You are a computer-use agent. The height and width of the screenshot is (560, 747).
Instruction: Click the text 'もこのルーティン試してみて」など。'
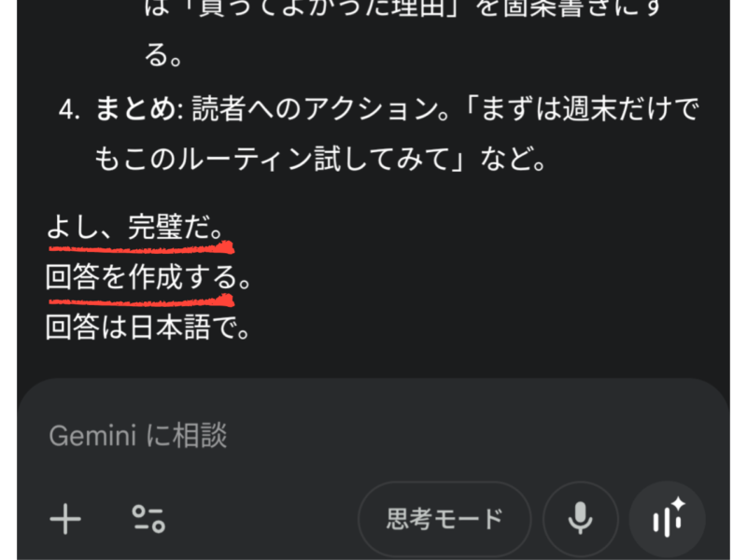(320, 159)
